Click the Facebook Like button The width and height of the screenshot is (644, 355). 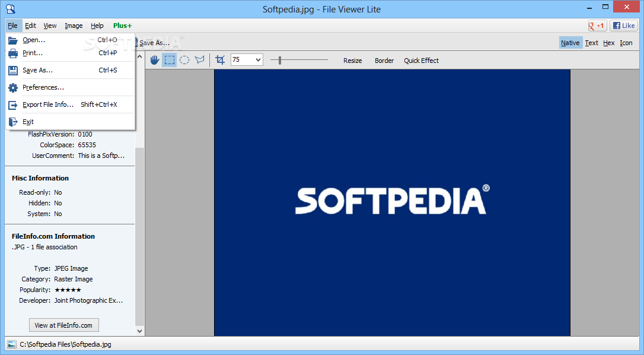point(624,26)
